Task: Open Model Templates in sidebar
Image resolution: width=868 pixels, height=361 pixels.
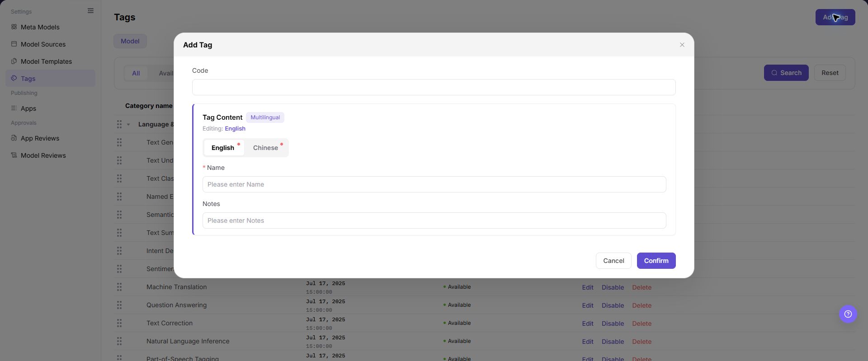Action: point(50,61)
